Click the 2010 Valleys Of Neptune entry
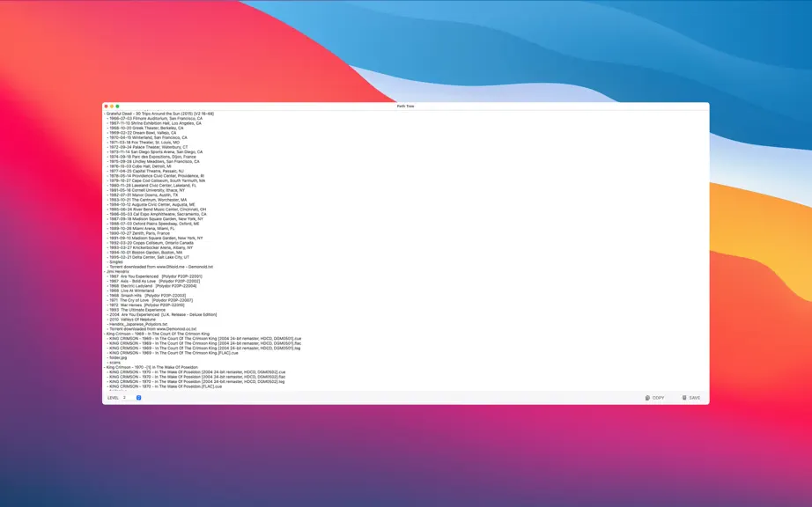The height and width of the screenshot is (507, 812). [x=133, y=320]
